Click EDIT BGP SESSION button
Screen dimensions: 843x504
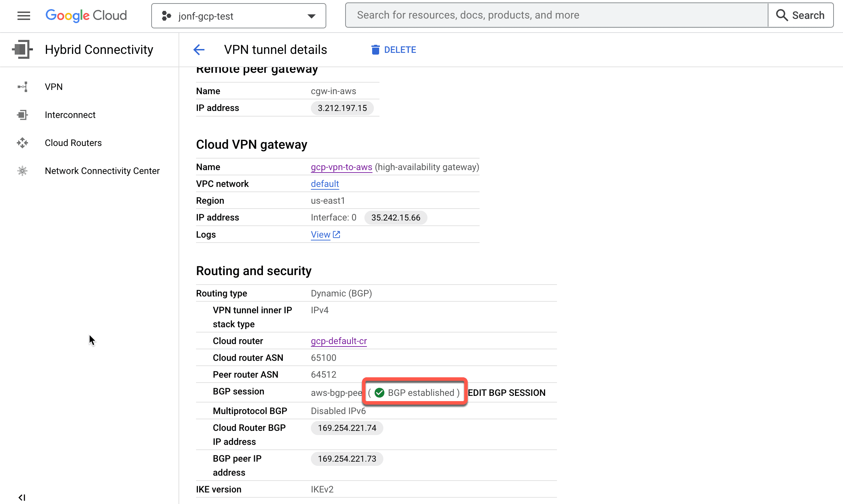coord(507,393)
